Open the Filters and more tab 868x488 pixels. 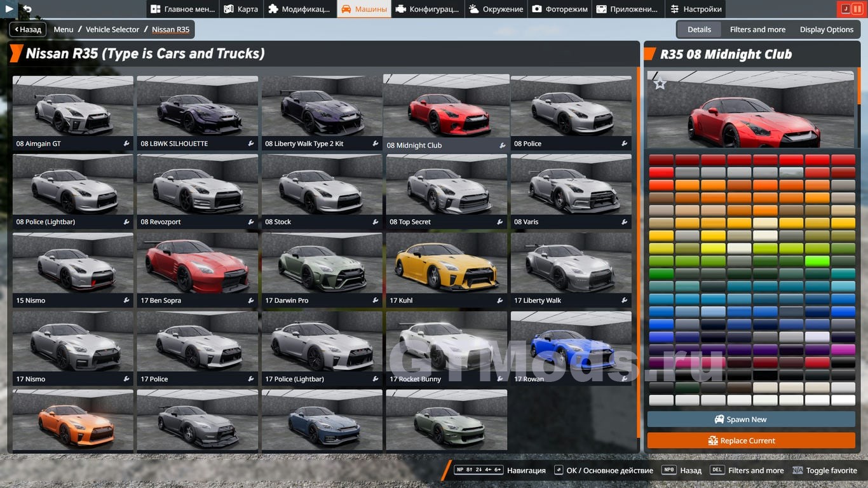coord(757,29)
